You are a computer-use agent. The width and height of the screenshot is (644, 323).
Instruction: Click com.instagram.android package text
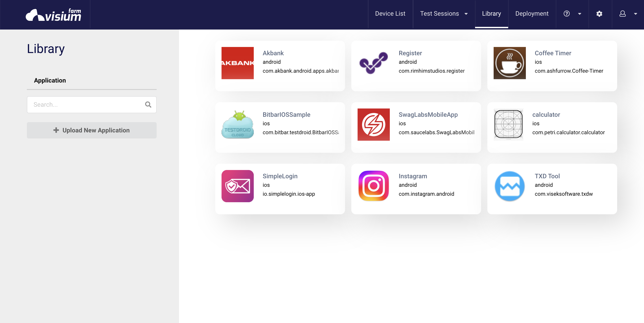click(x=426, y=194)
